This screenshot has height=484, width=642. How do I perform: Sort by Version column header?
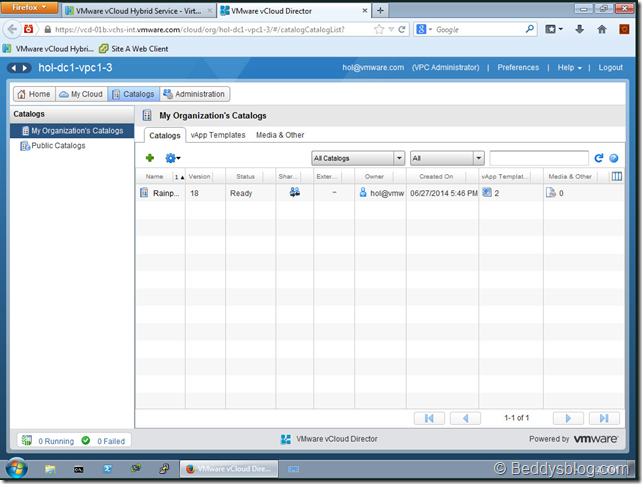199,176
